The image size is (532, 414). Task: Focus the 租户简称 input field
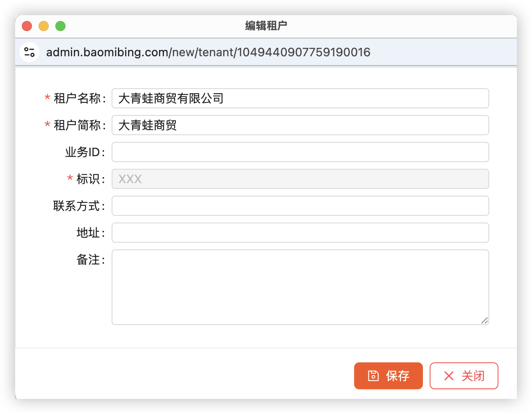pos(300,125)
